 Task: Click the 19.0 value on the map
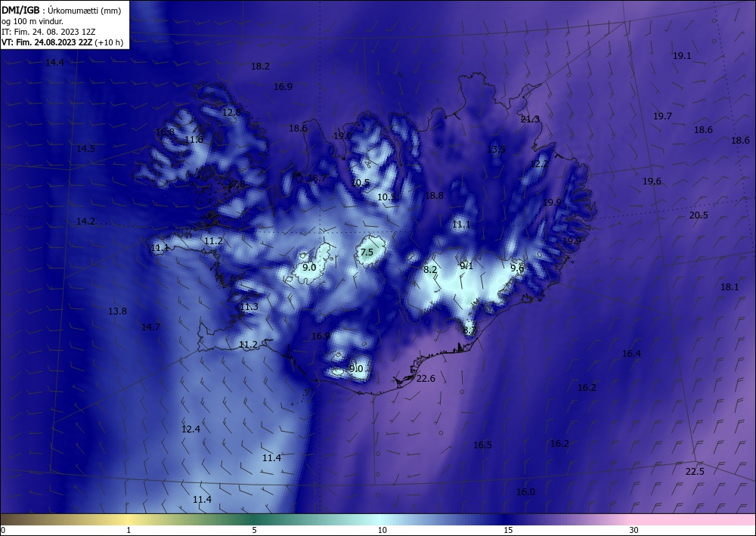click(x=342, y=136)
